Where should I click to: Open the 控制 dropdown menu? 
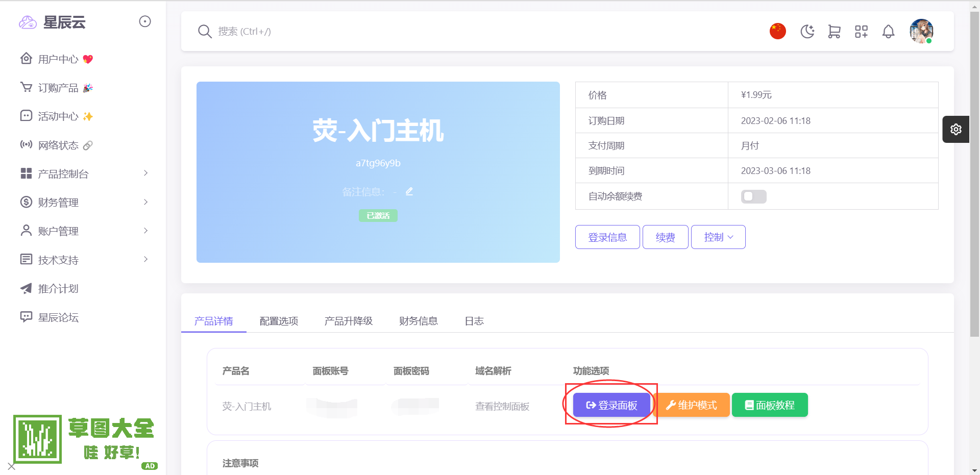(x=718, y=237)
